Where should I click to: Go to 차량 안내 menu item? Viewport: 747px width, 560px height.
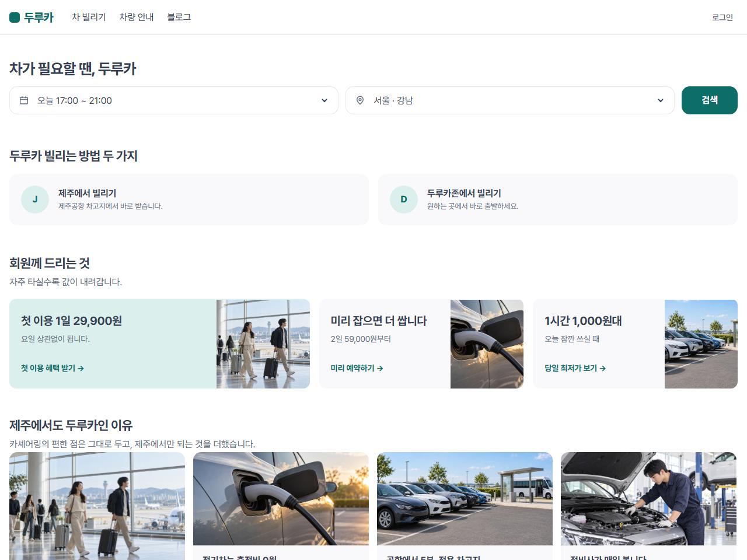pos(137,17)
